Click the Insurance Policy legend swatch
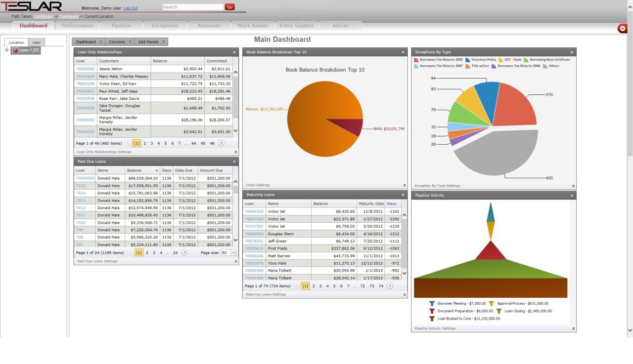 coord(468,60)
